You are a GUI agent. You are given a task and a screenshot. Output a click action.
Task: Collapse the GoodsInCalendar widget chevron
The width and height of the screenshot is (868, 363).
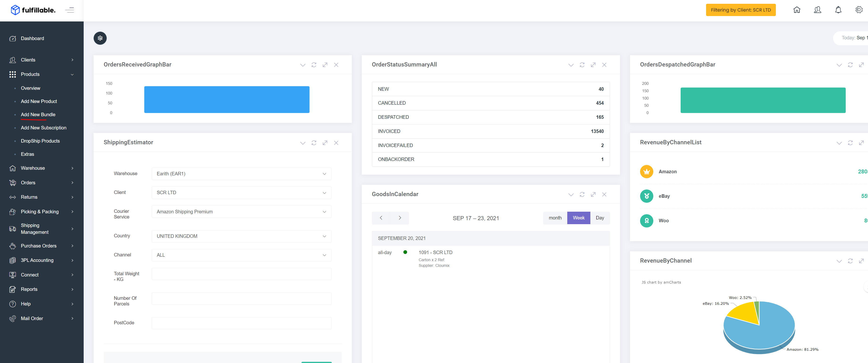point(571,194)
